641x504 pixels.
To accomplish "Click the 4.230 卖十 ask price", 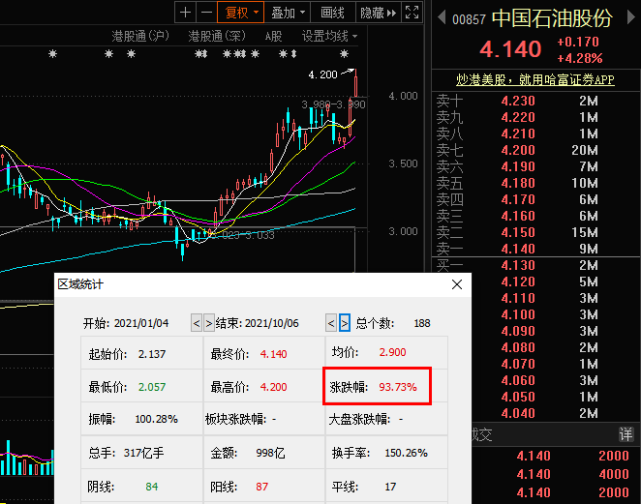I will coord(518,101).
